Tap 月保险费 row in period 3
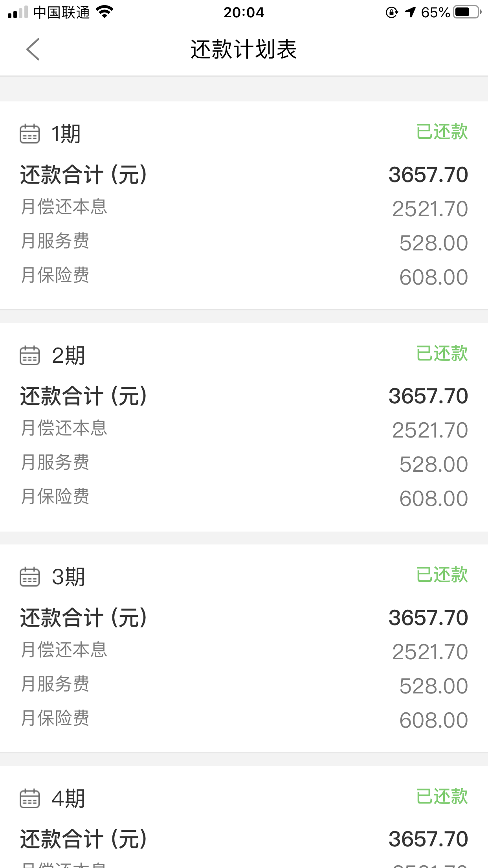Viewport: 488px width, 868px height. (x=244, y=719)
